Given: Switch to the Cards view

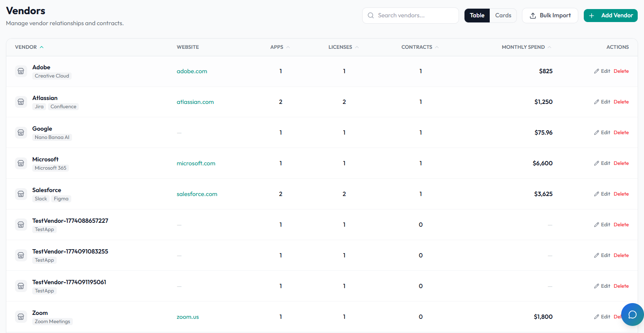Looking at the screenshot, I should click(503, 15).
